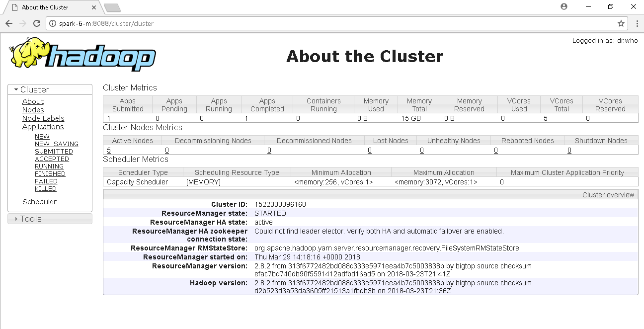The image size is (644, 329).
Task: Filter applications by KILLED state
Action: 46,189
